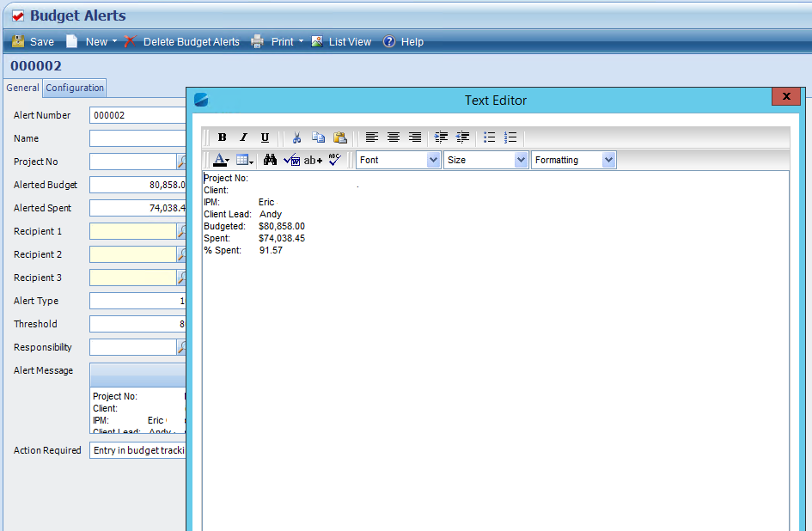Close the Text Editor dialog

(x=786, y=96)
